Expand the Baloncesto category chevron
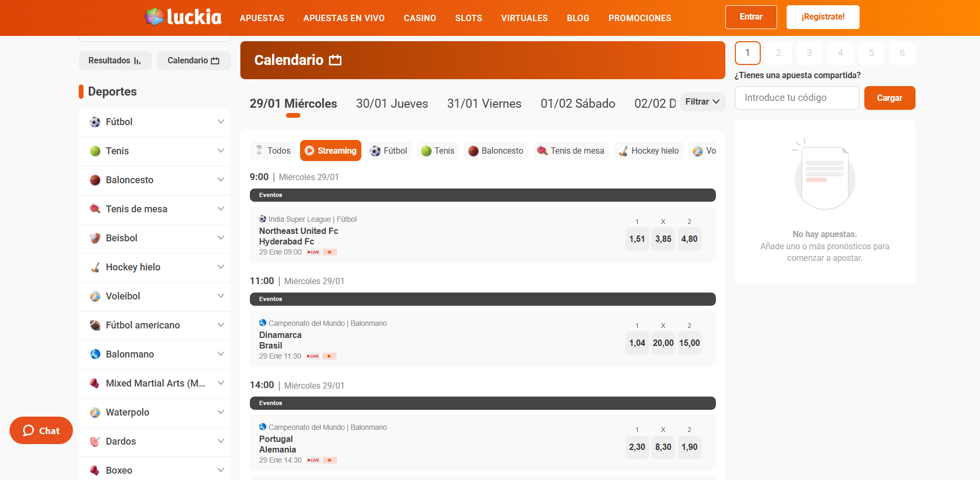The height and width of the screenshot is (480, 980). point(221,180)
